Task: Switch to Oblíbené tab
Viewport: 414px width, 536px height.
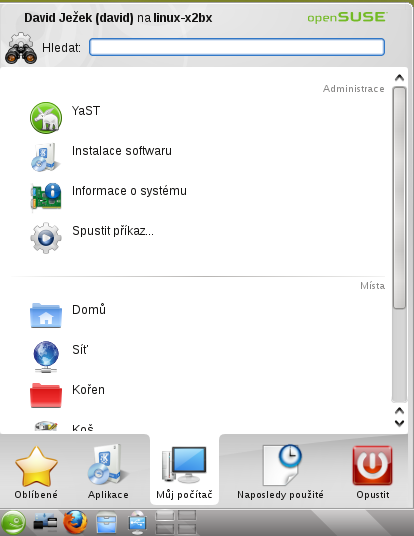Action: click(x=36, y=472)
